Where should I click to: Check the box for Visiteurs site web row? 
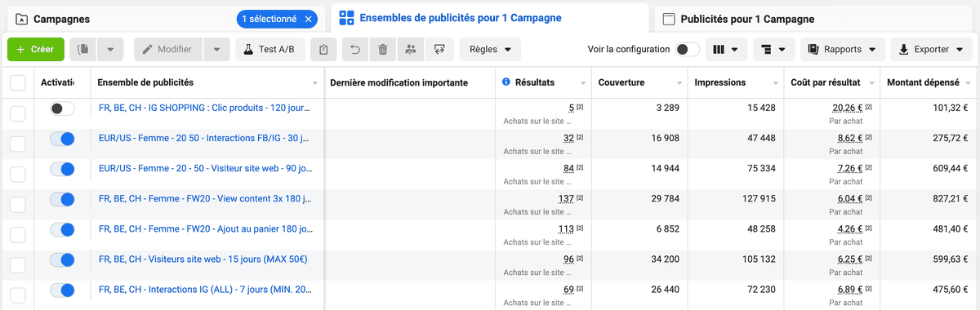(18, 260)
